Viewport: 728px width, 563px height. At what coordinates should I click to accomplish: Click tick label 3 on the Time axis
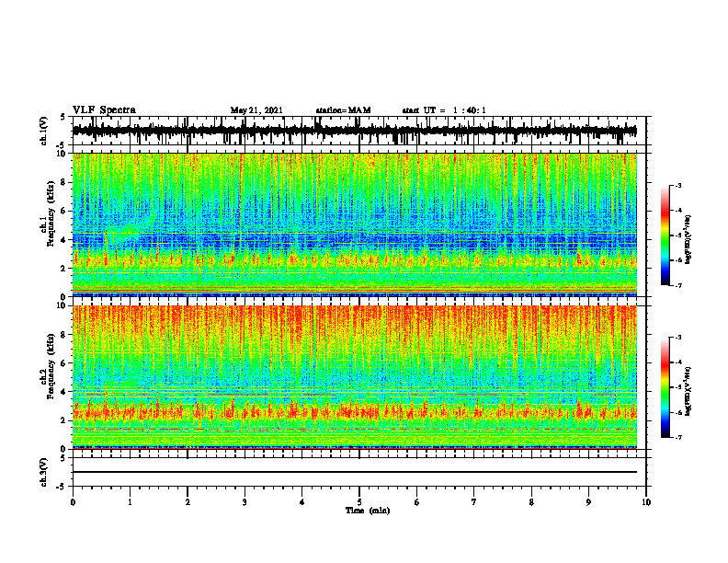[x=245, y=502]
